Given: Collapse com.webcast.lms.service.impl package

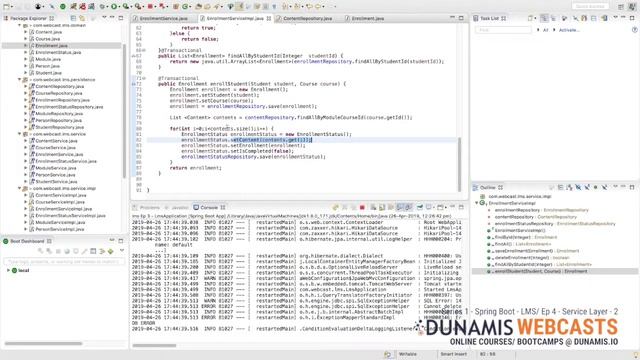Looking at the screenshot, I should tap(19, 189).
